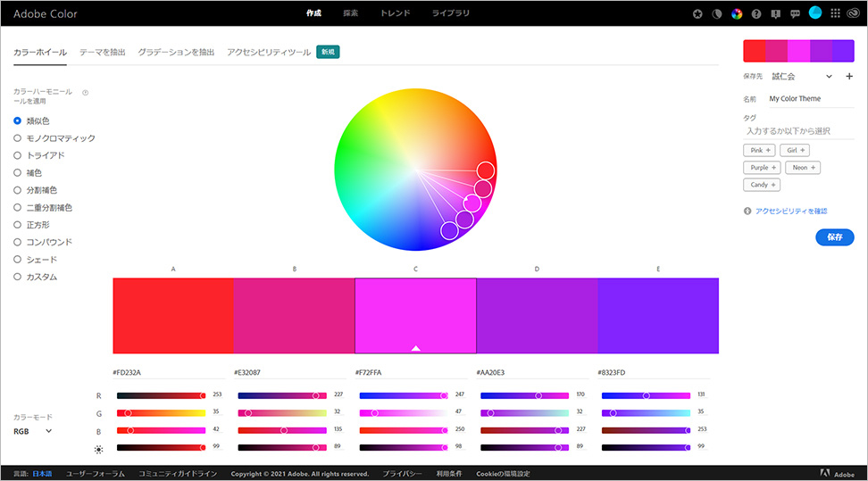Click the brightness sun icon
Image resolution: width=868 pixels, height=481 pixels.
(x=98, y=450)
